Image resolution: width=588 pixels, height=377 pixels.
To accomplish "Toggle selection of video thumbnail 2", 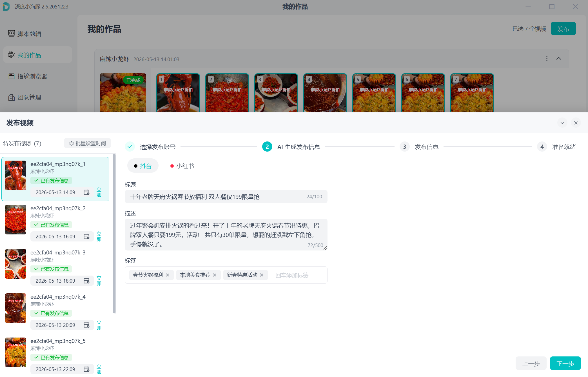I will [x=227, y=93].
